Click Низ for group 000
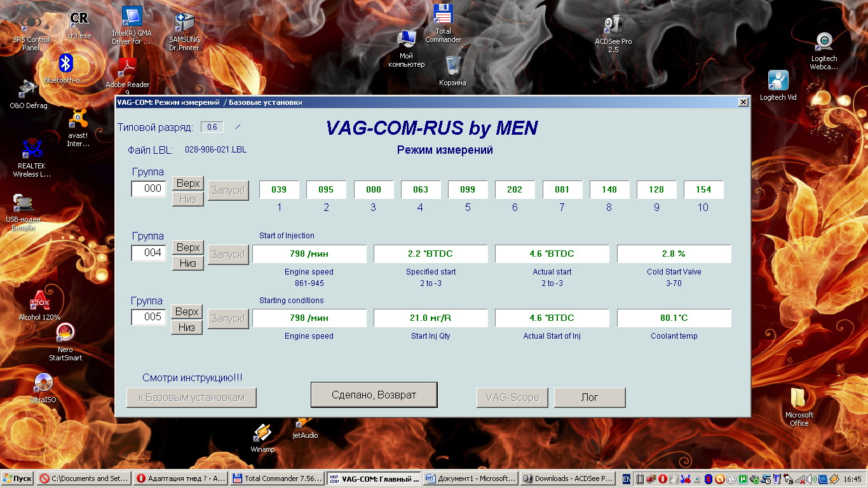 click(x=188, y=199)
